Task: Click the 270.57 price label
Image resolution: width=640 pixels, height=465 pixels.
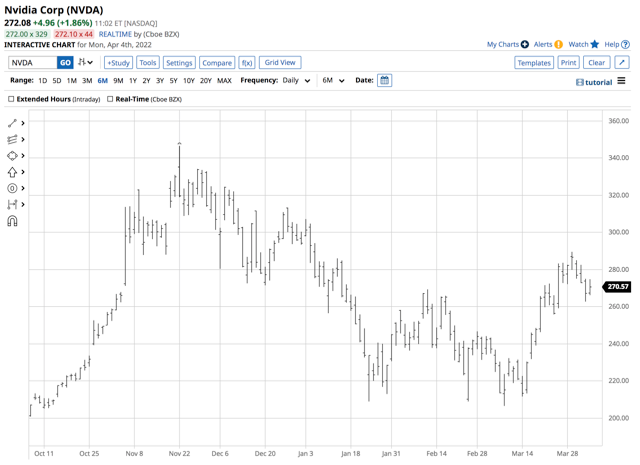Action: tap(618, 287)
